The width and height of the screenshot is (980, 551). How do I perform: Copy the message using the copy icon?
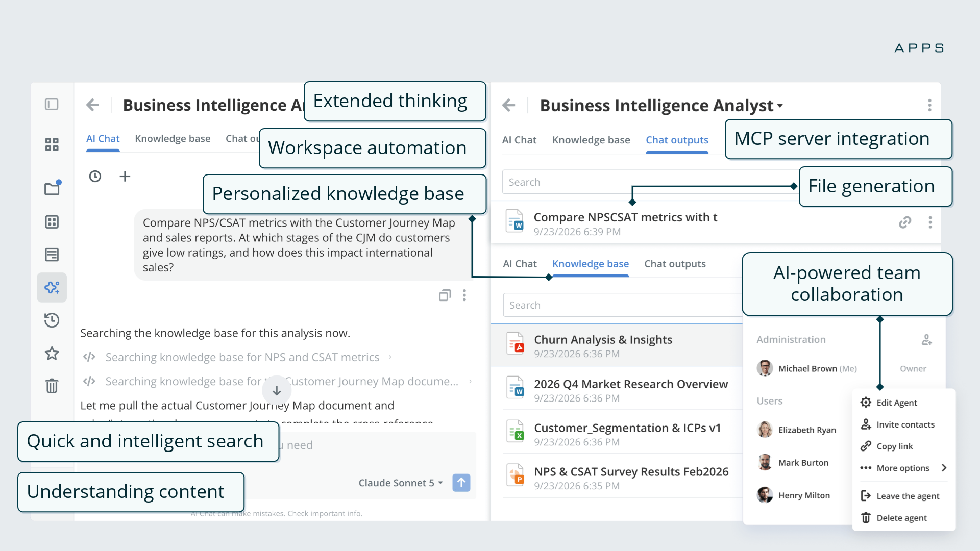click(445, 295)
